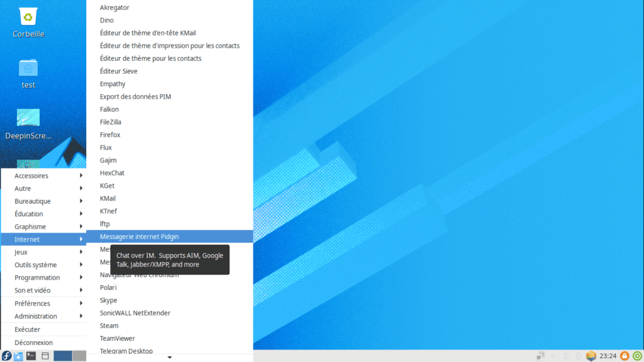
Task: Launch lftp
Action: click(x=170, y=224)
